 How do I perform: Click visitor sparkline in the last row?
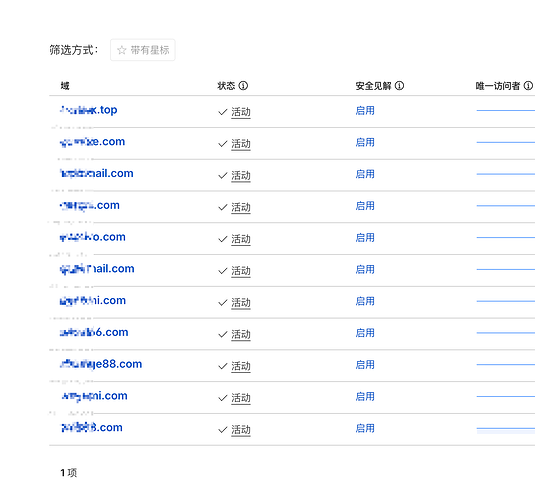[x=506, y=429]
